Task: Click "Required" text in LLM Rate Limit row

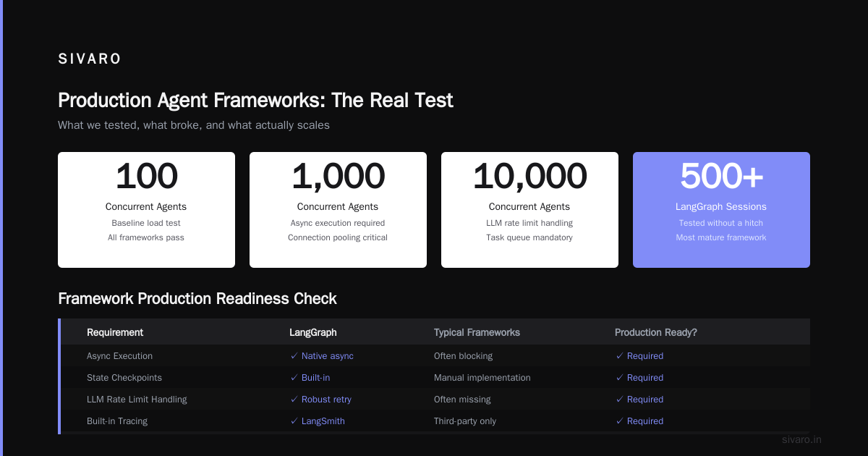Action: point(645,400)
